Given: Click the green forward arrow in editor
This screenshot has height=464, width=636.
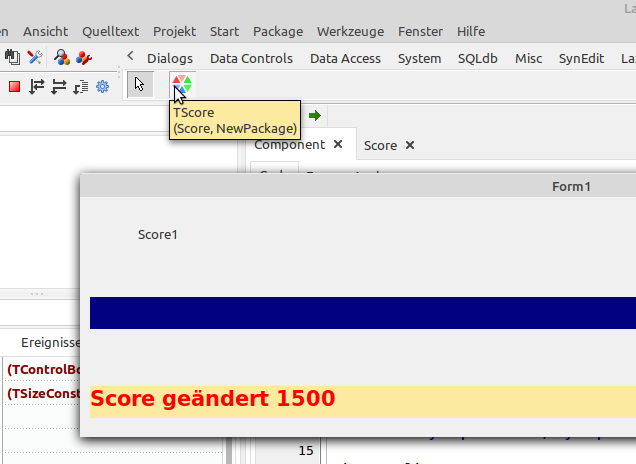Looking at the screenshot, I should 315,116.
